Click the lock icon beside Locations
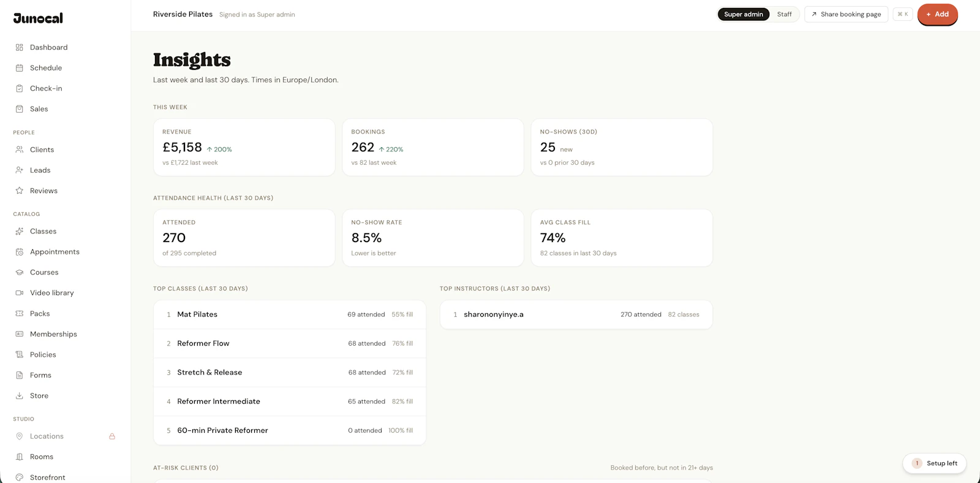 (112, 436)
